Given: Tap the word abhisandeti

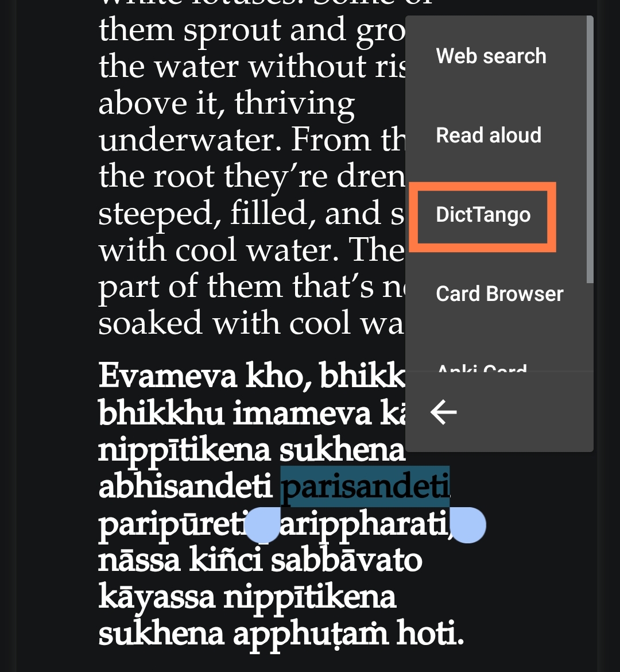Looking at the screenshot, I should pos(185,488).
